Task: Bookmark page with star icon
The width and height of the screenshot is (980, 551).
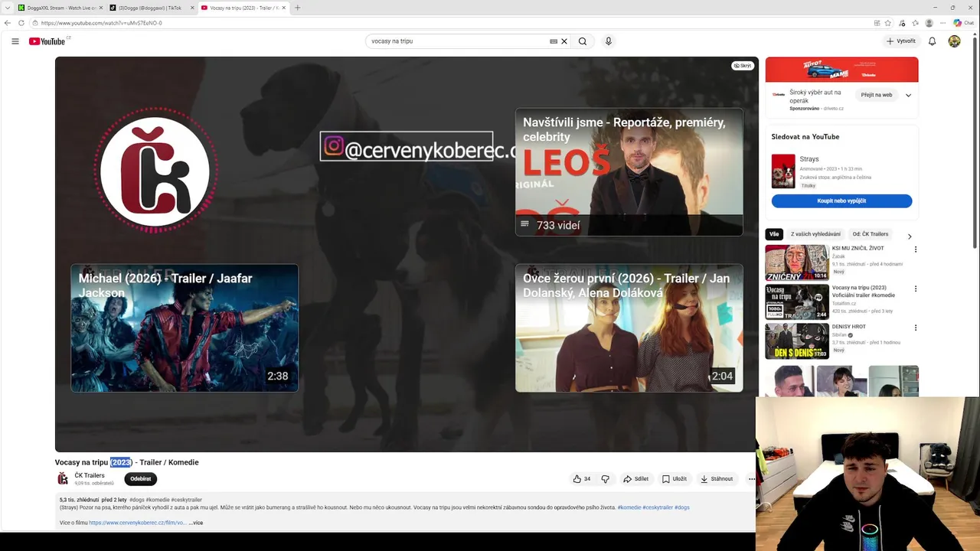Action: (888, 23)
